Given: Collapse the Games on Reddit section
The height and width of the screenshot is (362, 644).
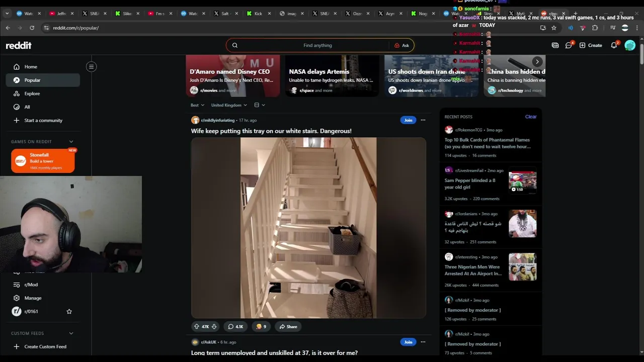Looking at the screenshot, I should [x=71, y=141].
